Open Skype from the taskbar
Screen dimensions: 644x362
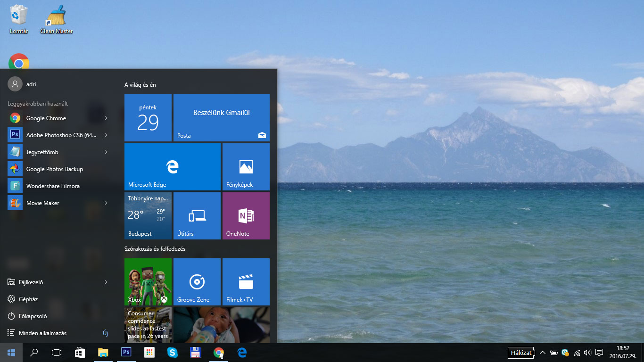(172, 353)
